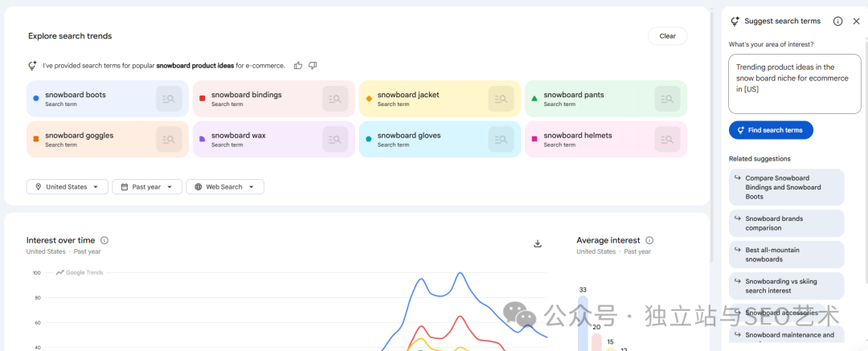Screen dimensions: 868x351
Task: Pick Snowboarding vs skiing search interest suggestion
Action: click(x=787, y=286)
